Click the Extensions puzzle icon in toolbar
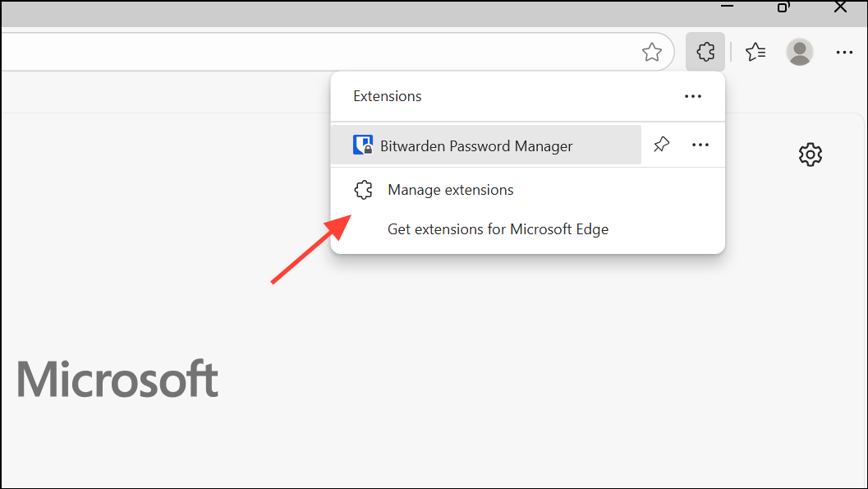 705,52
